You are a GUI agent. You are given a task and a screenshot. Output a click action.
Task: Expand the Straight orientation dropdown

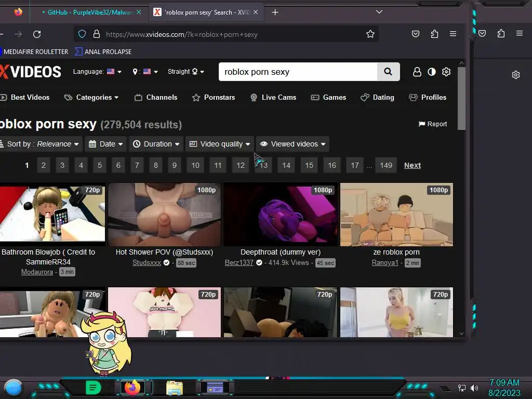coord(186,72)
